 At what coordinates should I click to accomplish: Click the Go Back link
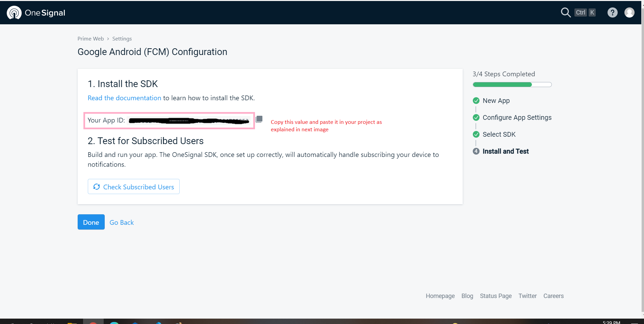122,222
